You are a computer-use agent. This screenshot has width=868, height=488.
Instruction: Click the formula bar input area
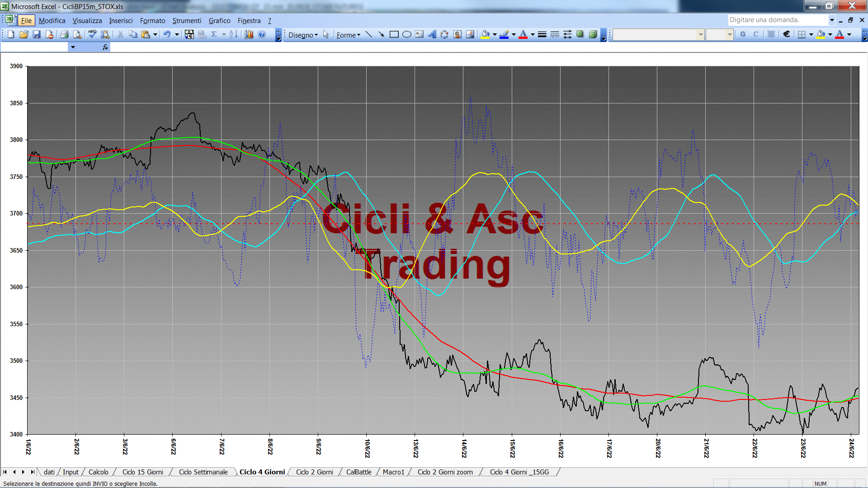point(488,47)
